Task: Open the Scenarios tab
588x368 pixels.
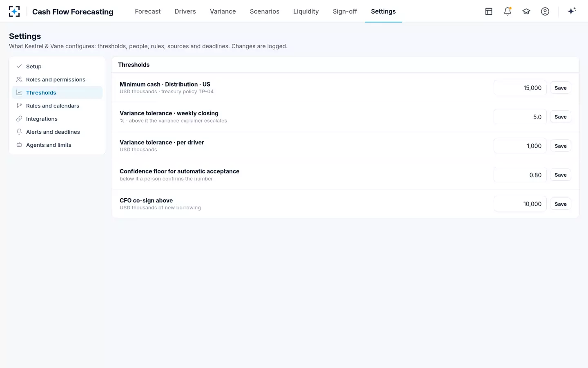Action: [265, 11]
